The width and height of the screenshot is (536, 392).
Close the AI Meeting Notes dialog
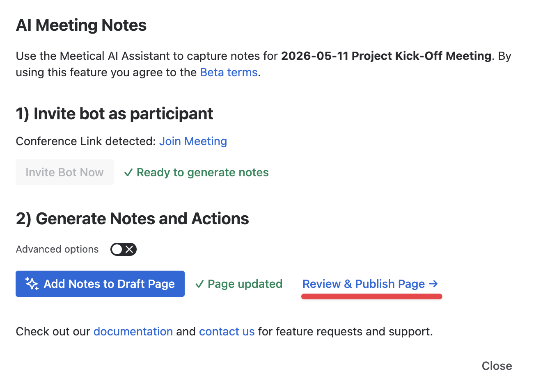tap(497, 366)
